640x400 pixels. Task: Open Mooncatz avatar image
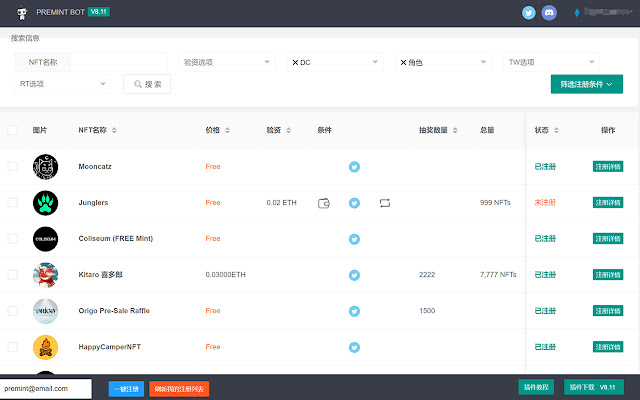(x=45, y=167)
